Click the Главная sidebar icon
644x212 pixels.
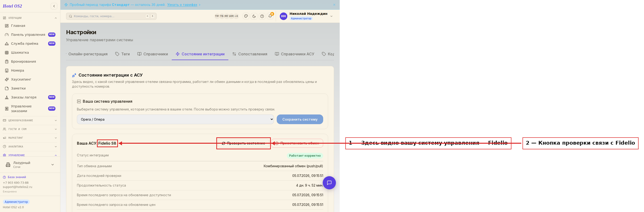[7, 26]
